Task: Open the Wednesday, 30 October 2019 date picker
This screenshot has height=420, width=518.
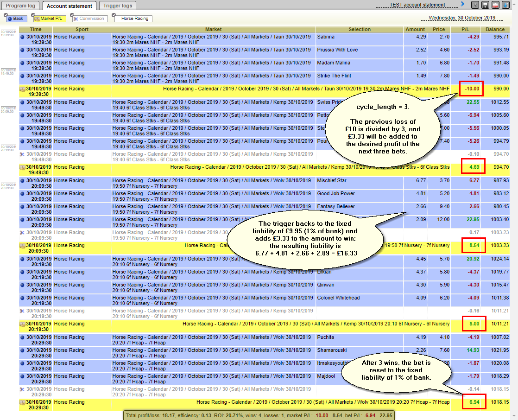Action: pyautogui.click(x=461, y=18)
